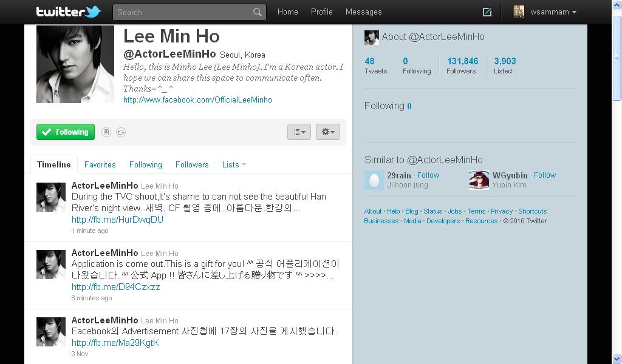This screenshot has width=622, height=364.
Task: Open the Jobs footer link
Action: coord(454,211)
